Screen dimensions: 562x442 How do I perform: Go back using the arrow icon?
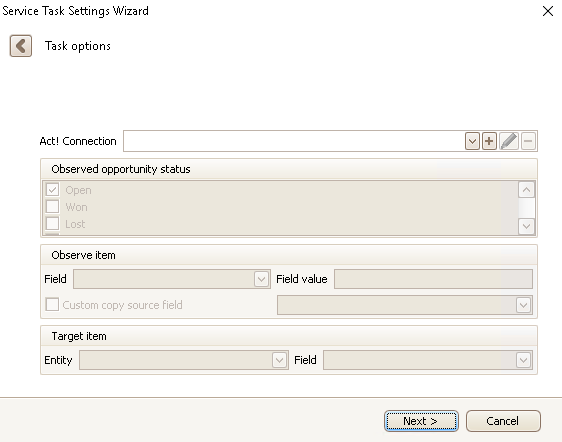(x=21, y=46)
